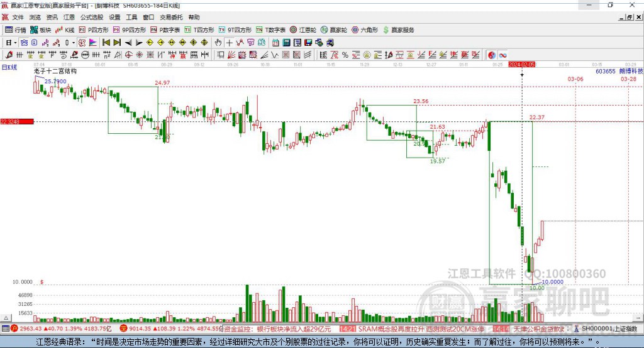This screenshot has width=644, height=348.
Task: Expand the 日 period dropdown arrow
Action: [15, 43]
